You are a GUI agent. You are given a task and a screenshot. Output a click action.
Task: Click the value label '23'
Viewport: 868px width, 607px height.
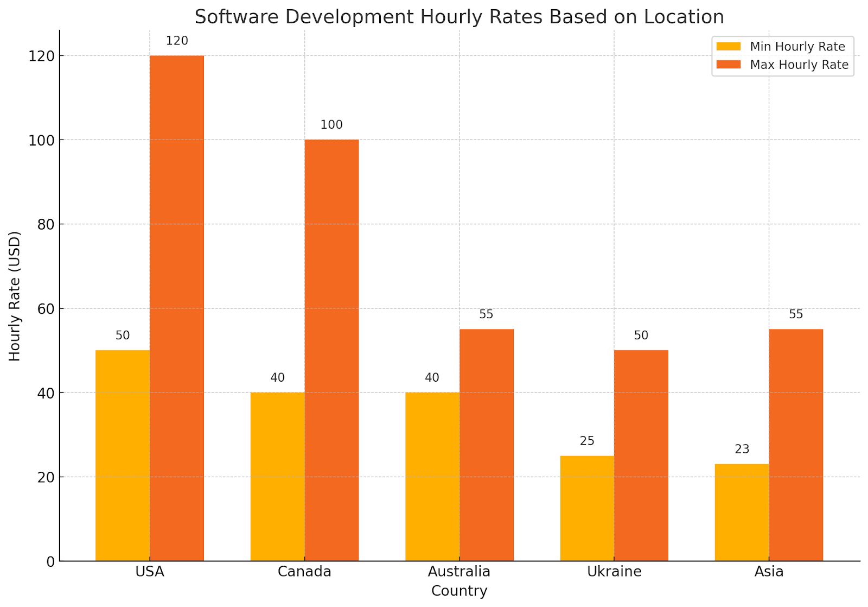742,449
